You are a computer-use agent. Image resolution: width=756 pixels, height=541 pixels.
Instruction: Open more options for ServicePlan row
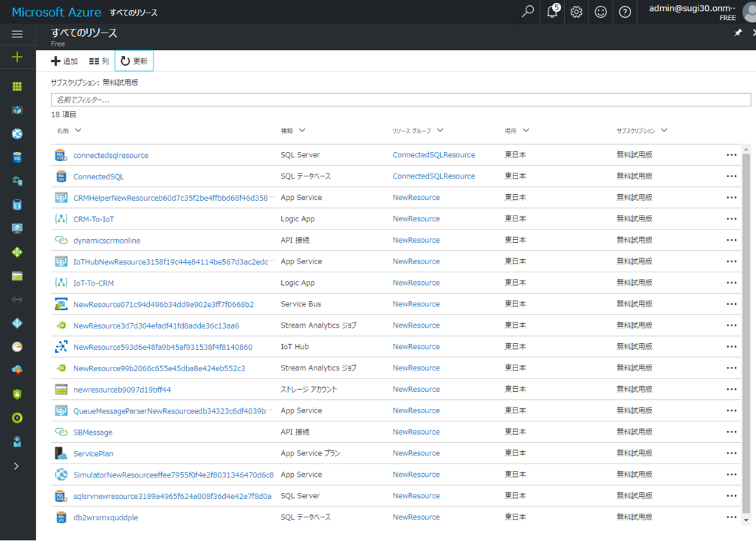pos(732,453)
